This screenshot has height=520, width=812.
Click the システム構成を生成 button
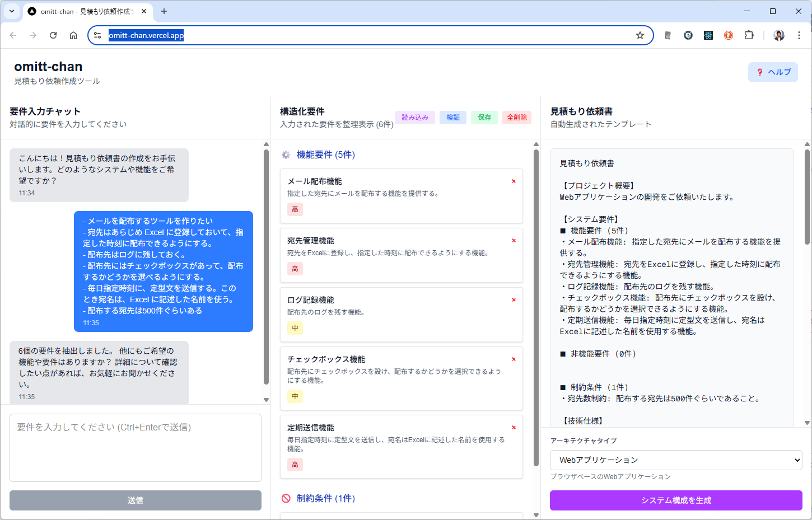(x=676, y=500)
